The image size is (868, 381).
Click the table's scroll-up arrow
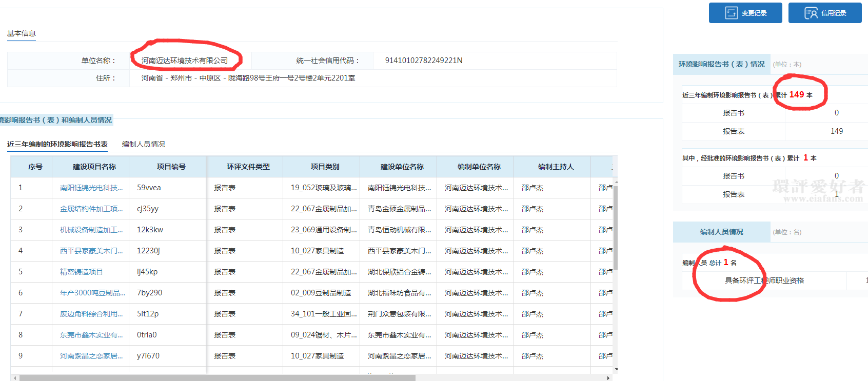click(616, 182)
